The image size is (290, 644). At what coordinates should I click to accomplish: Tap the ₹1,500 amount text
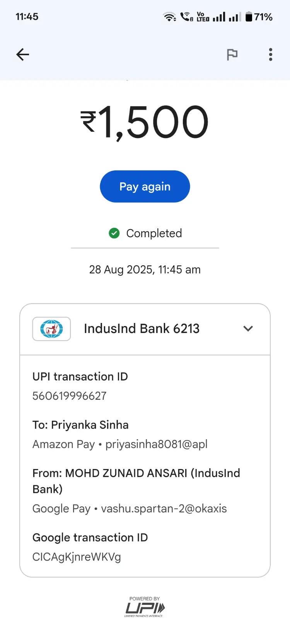click(x=145, y=122)
